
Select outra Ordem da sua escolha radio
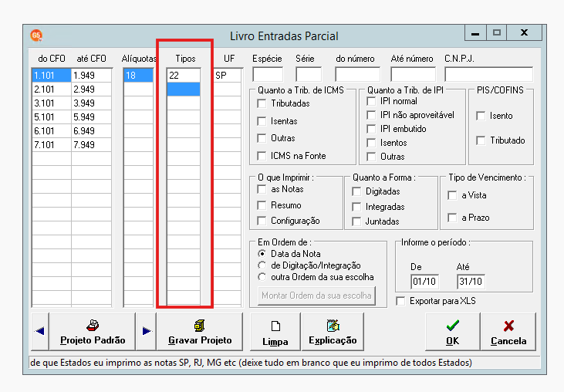tap(262, 277)
